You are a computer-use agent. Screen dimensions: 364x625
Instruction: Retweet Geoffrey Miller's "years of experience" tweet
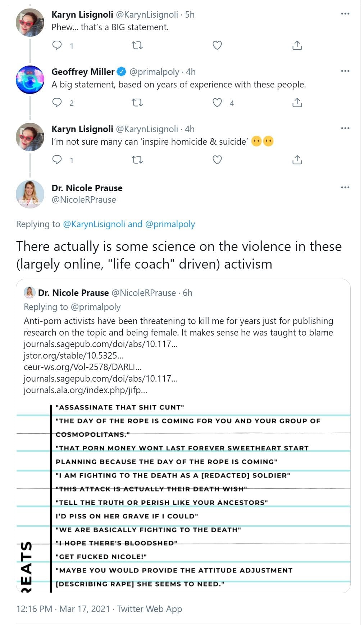tap(137, 103)
